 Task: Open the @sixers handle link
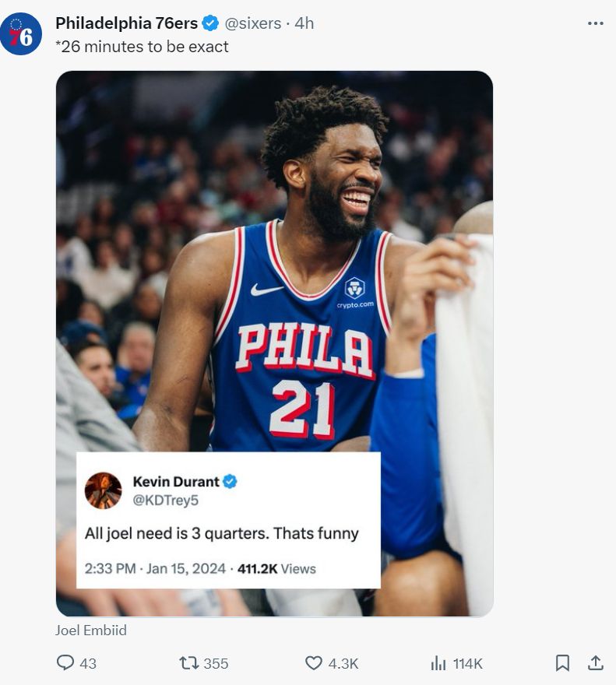click(252, 23)
